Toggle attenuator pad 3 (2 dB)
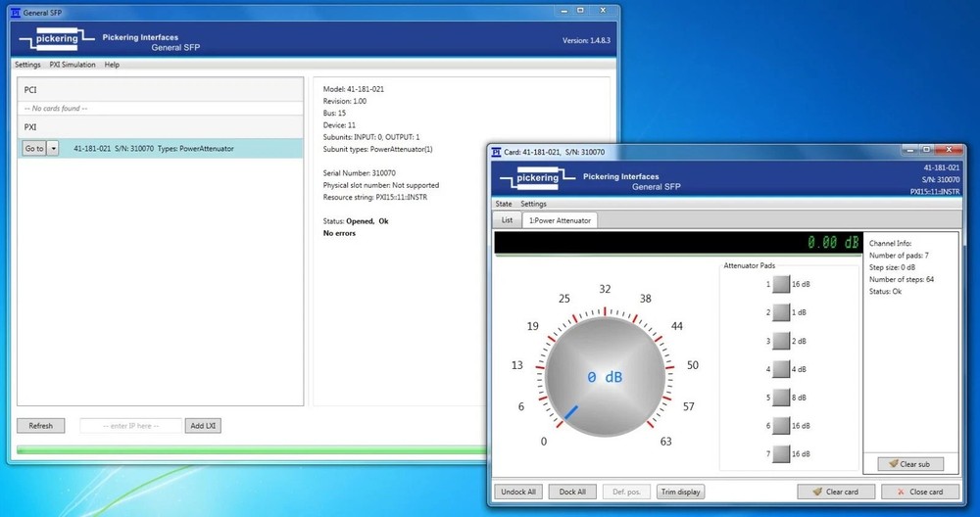This screenshot has width=980, height=517. pos(781,341)
